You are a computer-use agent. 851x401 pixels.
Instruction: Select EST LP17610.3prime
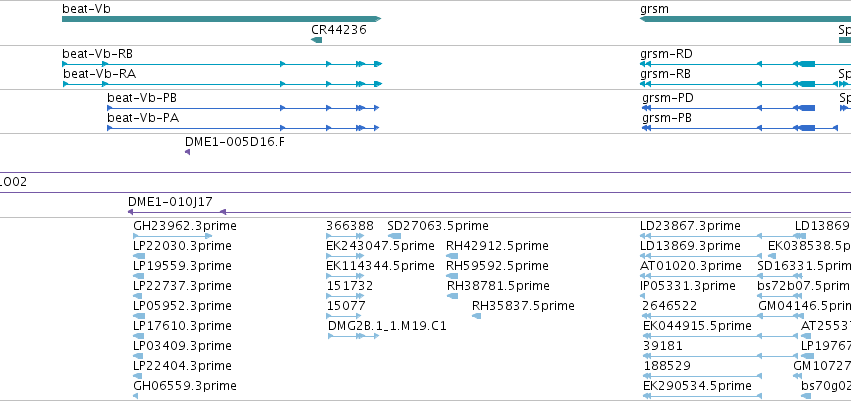(x=138, y=336)
